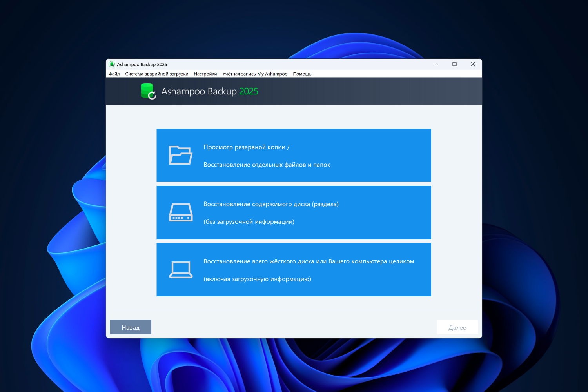Click the Далее button
The width and height of the screenshot is (588, 392).
tap(457, 327)
